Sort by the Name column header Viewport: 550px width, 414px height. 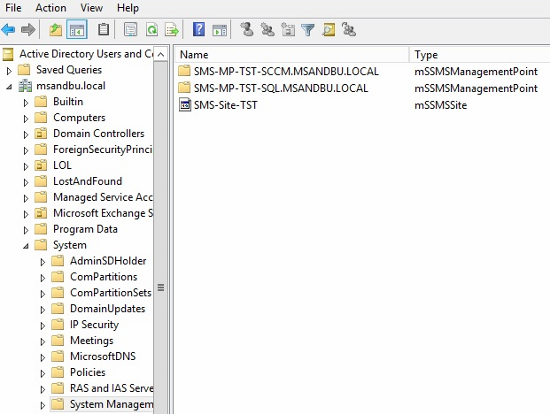coord(291,54)
